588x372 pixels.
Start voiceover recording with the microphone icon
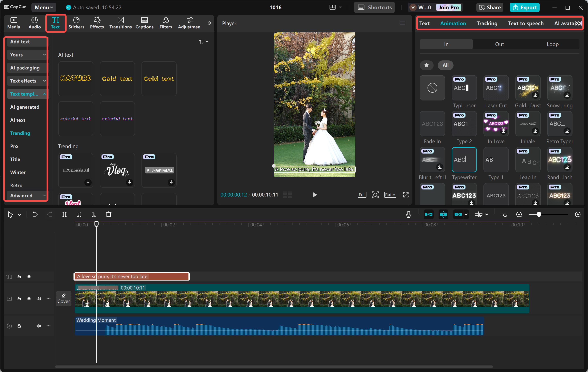coord(408,214)
